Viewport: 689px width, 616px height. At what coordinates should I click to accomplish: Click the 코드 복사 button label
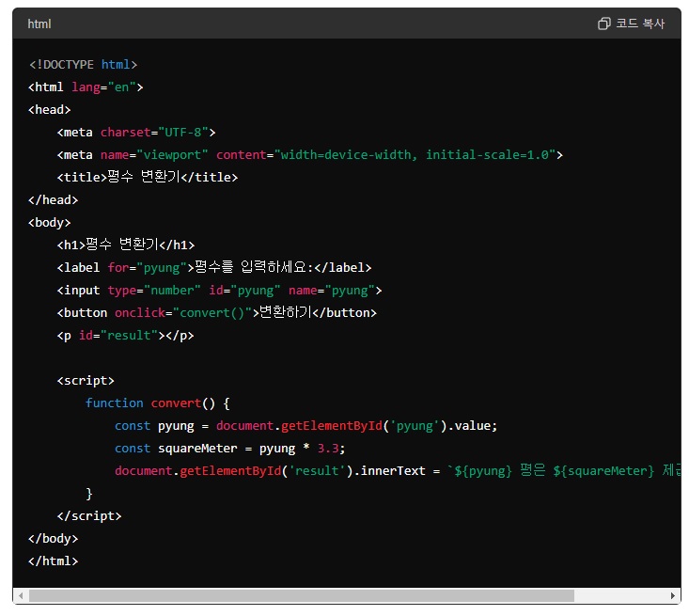[x=640, y=24]
